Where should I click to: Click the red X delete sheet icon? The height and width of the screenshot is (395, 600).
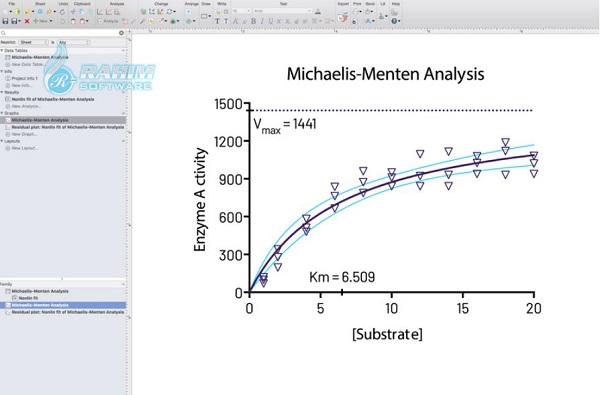point(27,21)
